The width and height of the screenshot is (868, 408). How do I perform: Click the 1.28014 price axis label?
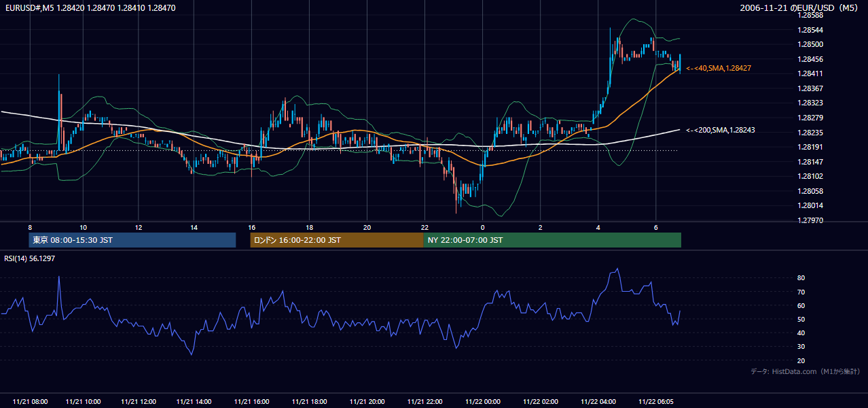coord(810,205)
